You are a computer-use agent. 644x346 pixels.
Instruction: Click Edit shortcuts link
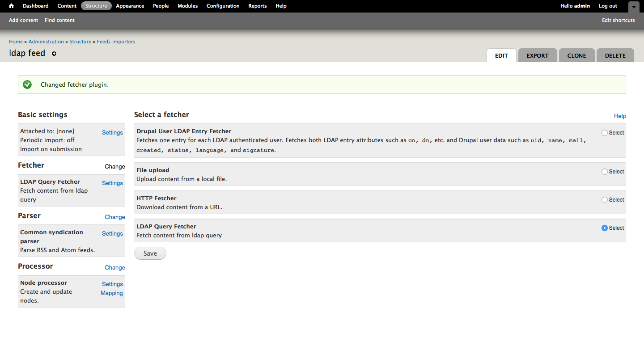pos(619,20)
